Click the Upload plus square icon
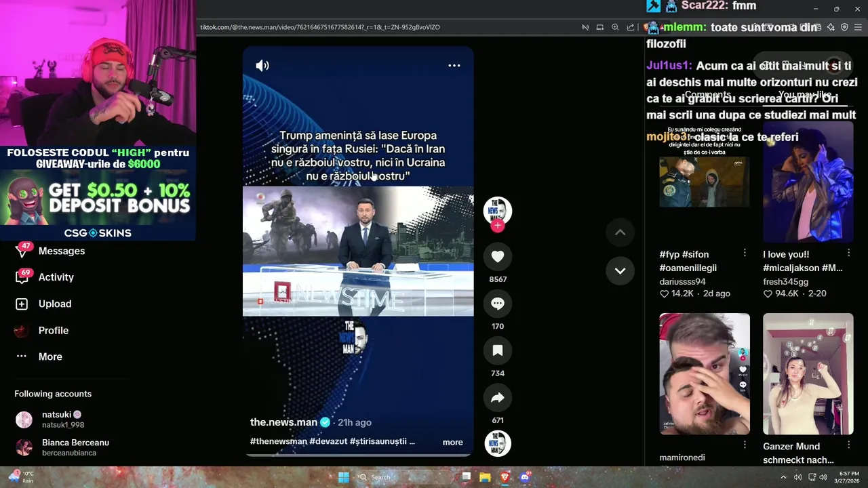This screenshot has height=488, width=868. click(22, 304)
